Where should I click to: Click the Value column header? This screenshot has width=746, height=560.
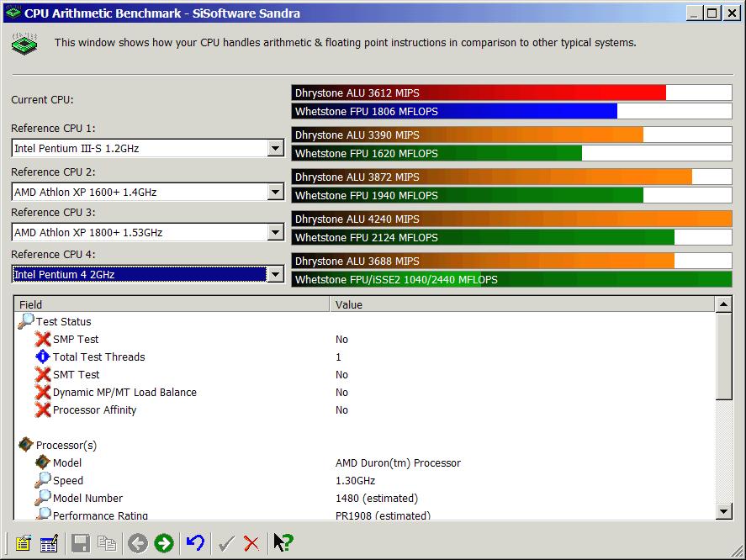pos(522,304)
